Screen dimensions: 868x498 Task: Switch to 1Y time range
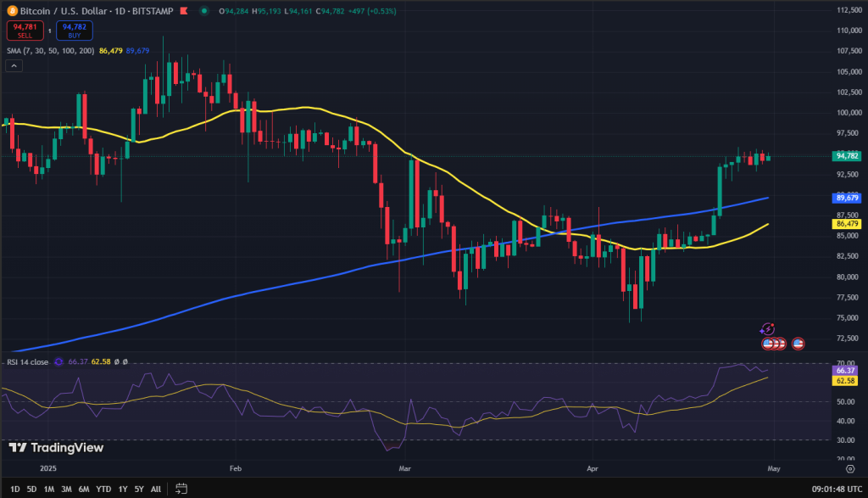coord(123,489)
